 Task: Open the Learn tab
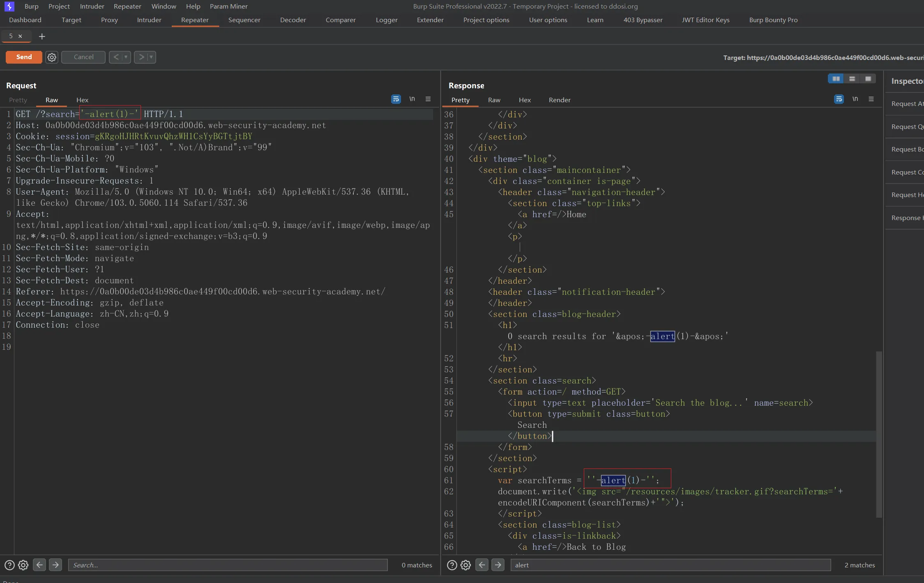coord(595,20)
